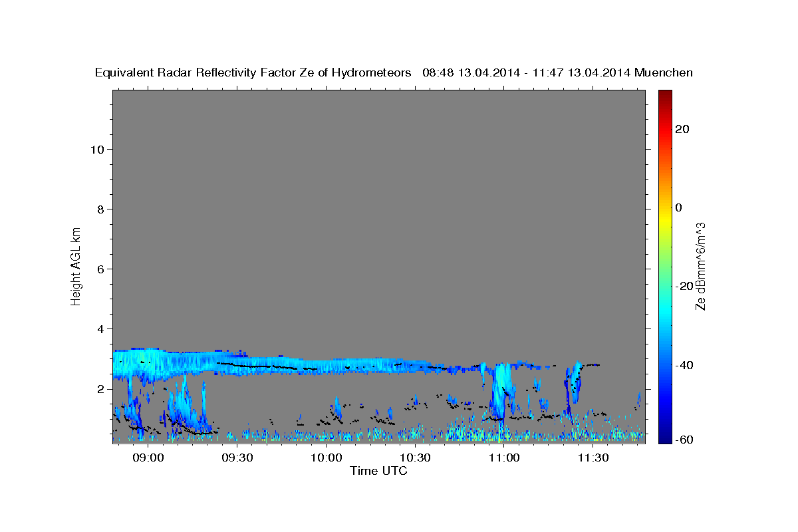Click the 'Ze dBmm^6/m^3' colorbar title
This screenshot has width=798, height=532.
click(700, 266)
